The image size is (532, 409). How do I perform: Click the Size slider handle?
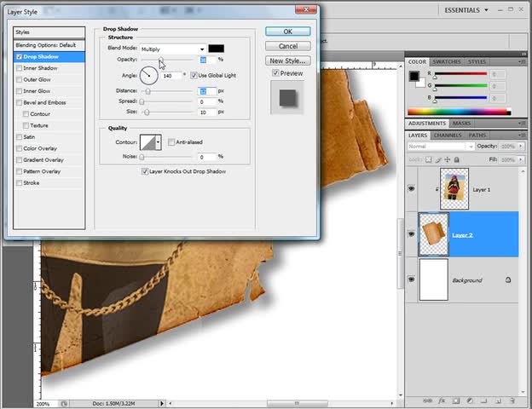(x=147, y=112)
